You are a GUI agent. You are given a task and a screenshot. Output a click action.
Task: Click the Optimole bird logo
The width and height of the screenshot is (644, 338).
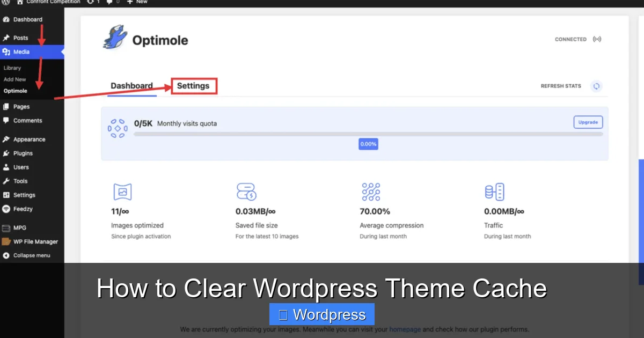tap(115, 36)
